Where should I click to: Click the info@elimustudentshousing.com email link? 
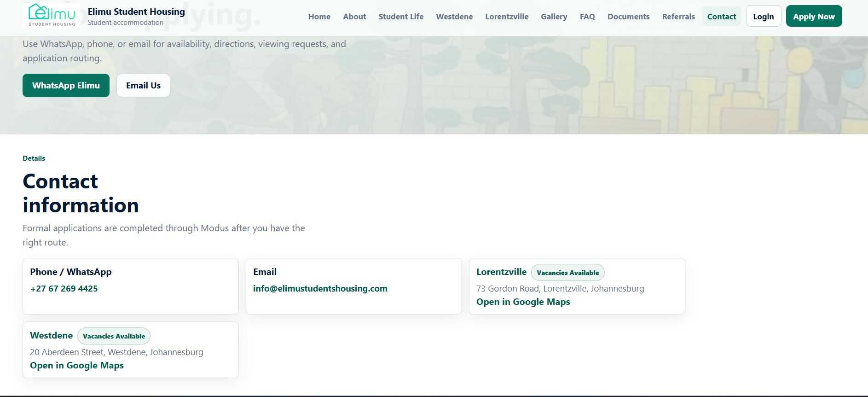320,289
